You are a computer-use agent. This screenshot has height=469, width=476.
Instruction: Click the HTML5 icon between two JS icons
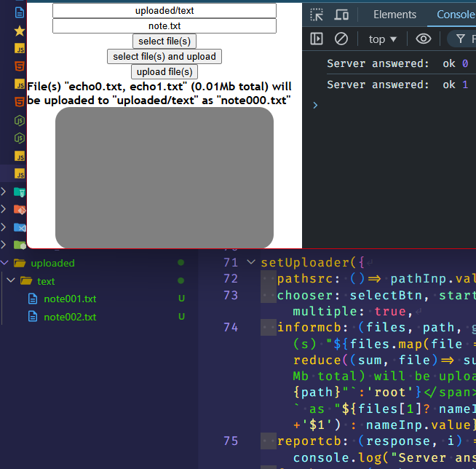point(20,66)
